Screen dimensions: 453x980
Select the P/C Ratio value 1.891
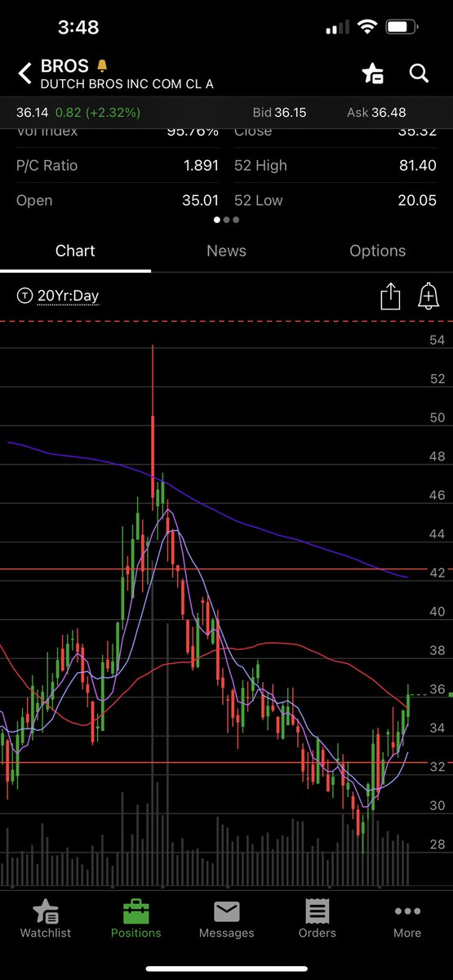201,165
